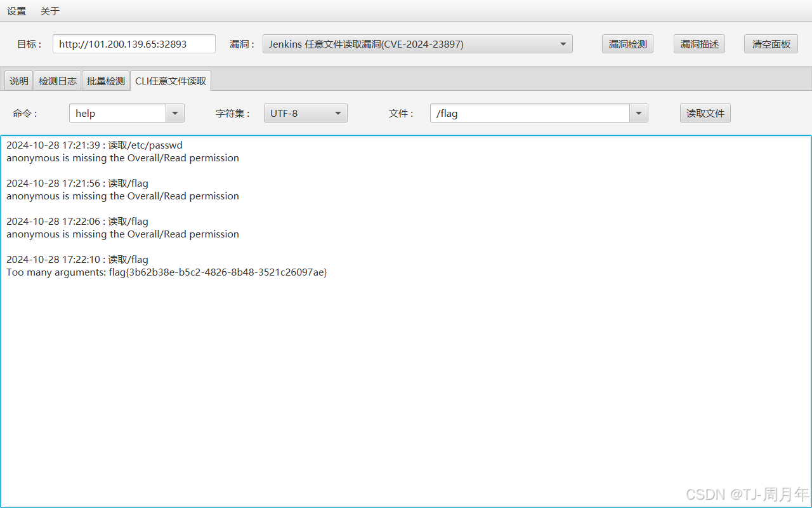The image size is (812, 508).
Task: Open the 关于 menu
Action: tap(50, 11)
